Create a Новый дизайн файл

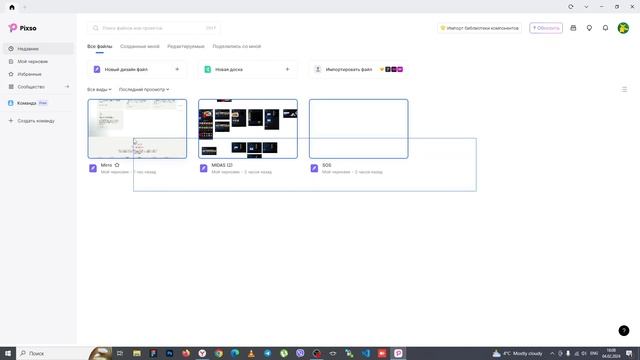click(x=137, y=69)
